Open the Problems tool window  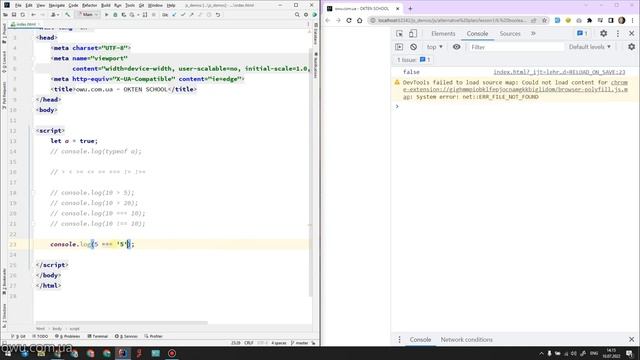tap(68, 336)
